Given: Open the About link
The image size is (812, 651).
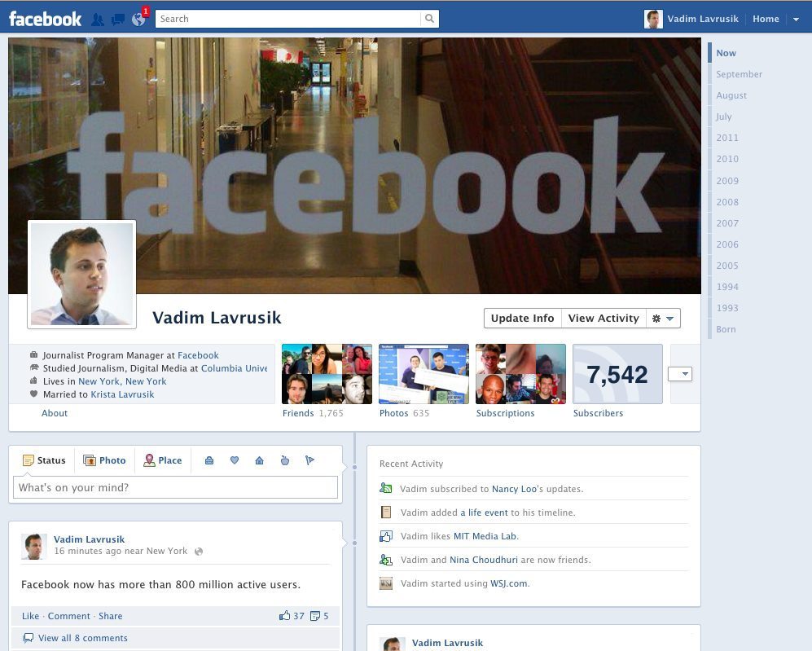Looking at the screenshot, I should tap(55, 413).
